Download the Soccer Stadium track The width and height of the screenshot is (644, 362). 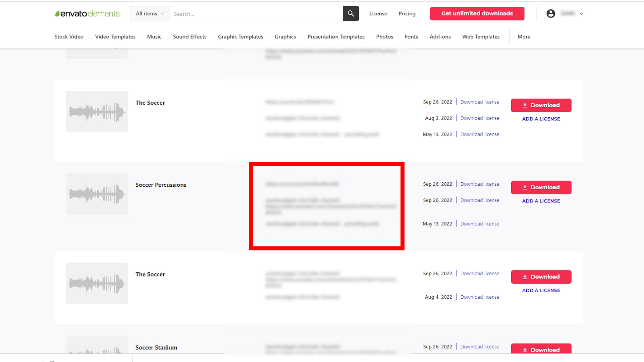tap(541, 349)
